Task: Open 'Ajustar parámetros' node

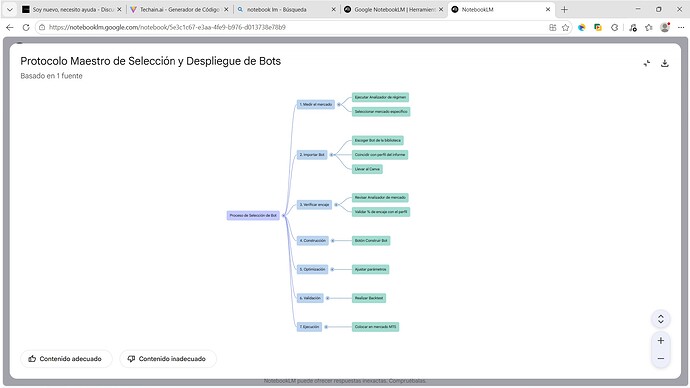Action: click(371, 269)
